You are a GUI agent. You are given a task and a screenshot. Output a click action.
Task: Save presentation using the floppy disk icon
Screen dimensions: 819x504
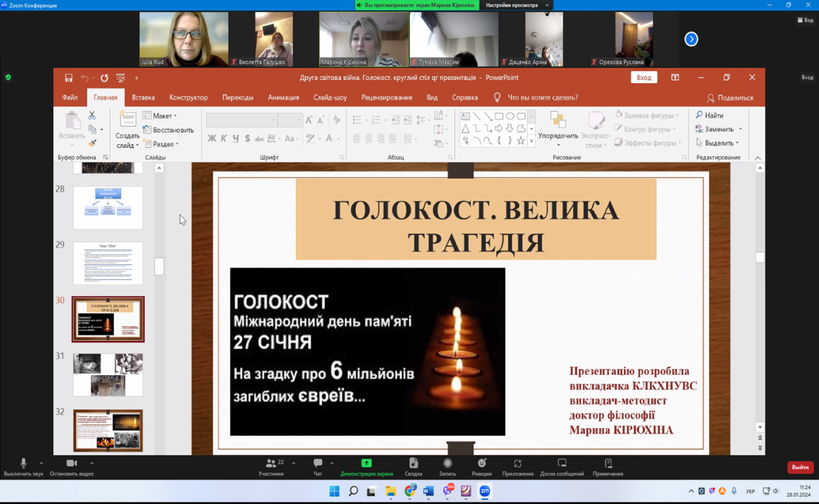point(68,78)
